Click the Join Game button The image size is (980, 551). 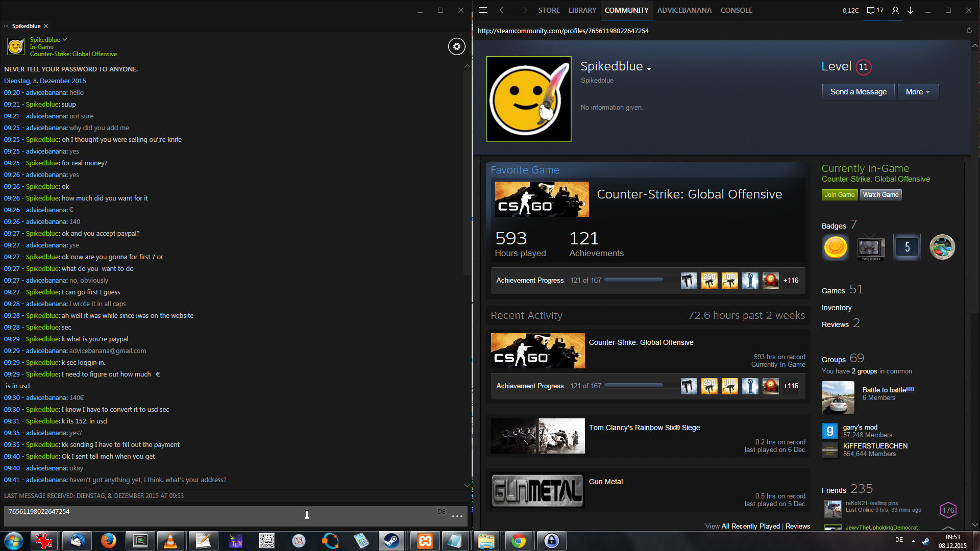839,195
